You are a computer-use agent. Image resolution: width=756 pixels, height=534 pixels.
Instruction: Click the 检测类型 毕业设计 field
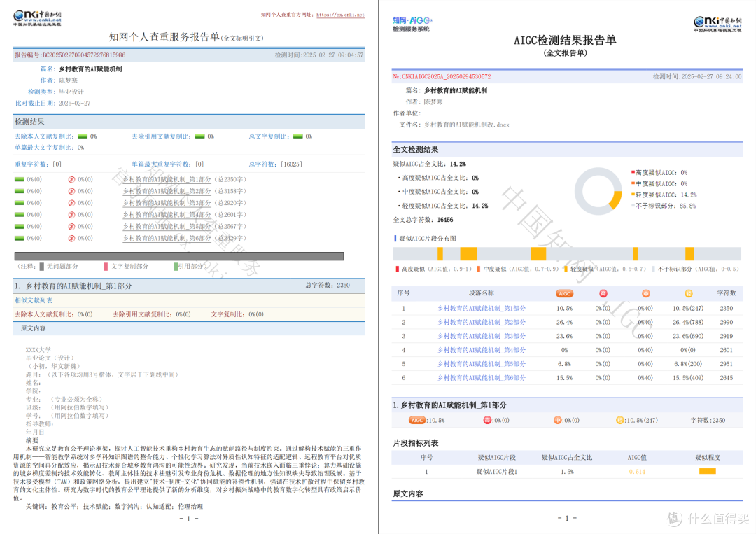pos(56,92)
